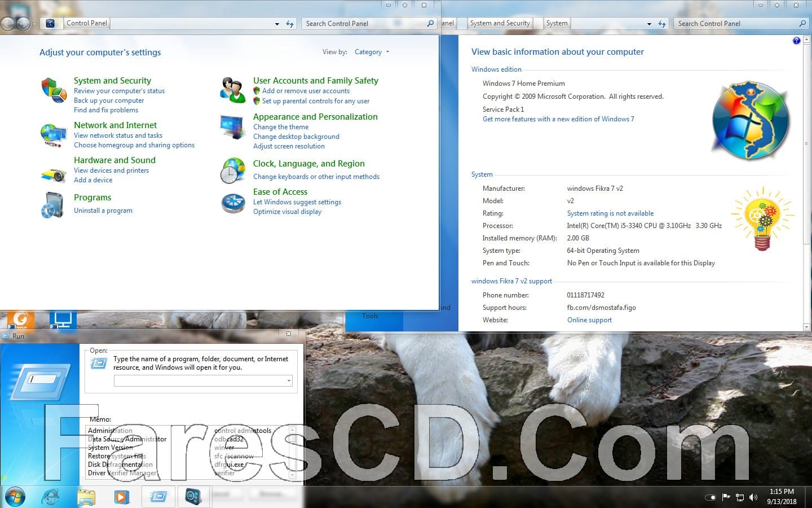This screenshot has height=508, width=812.
Task: Open View devices and printers
Action: [x=111, y=170]
